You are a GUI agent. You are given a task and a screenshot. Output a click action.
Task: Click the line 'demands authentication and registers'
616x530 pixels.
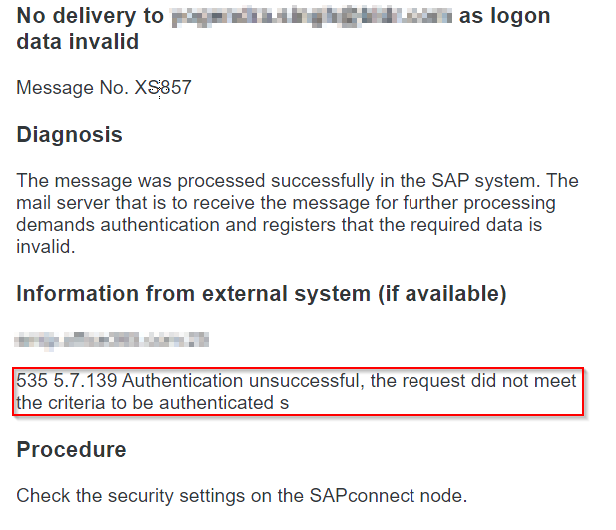click(x=279, y=225)
